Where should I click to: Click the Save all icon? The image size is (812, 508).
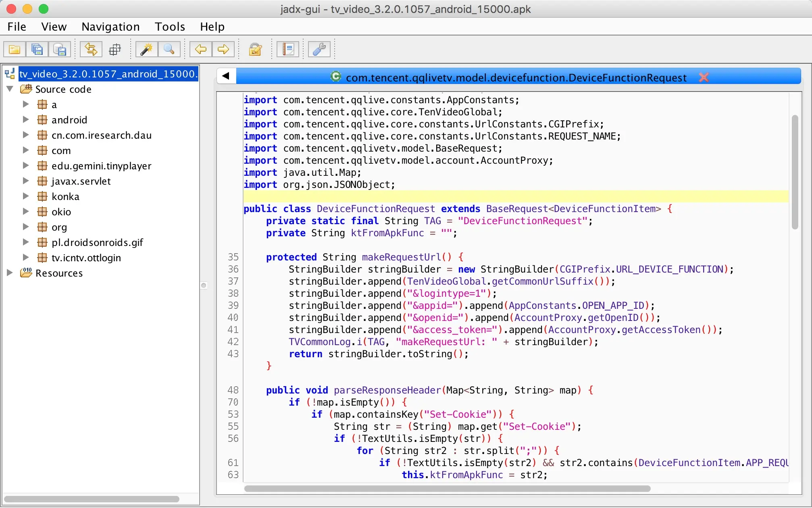click(37, 50)
